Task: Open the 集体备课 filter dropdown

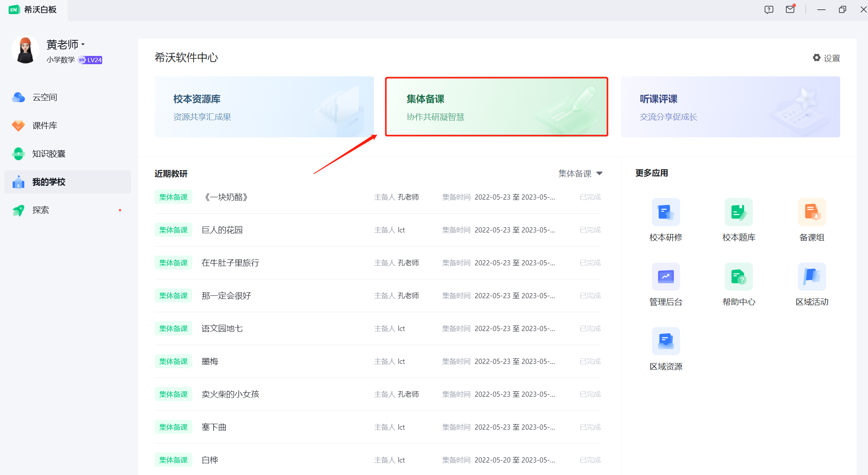Action: [580, 173]
